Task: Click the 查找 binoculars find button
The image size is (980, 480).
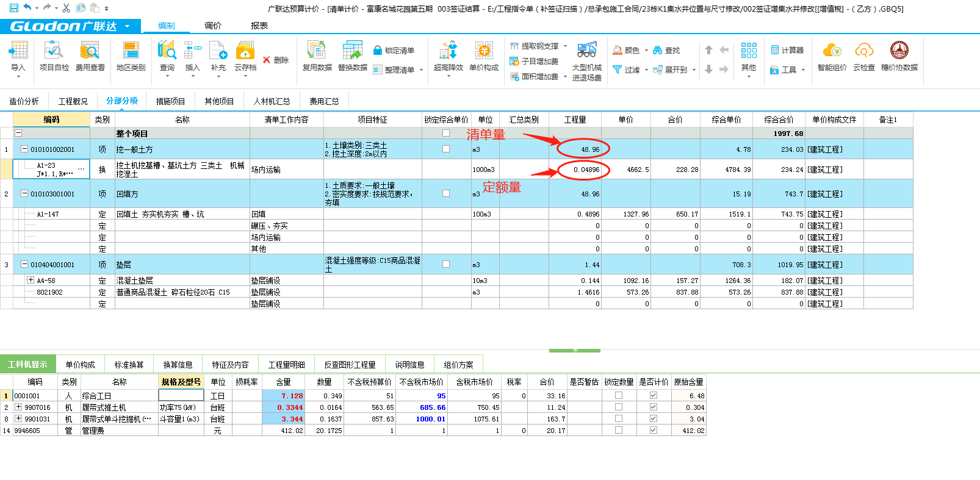Action: coord(666,50)
